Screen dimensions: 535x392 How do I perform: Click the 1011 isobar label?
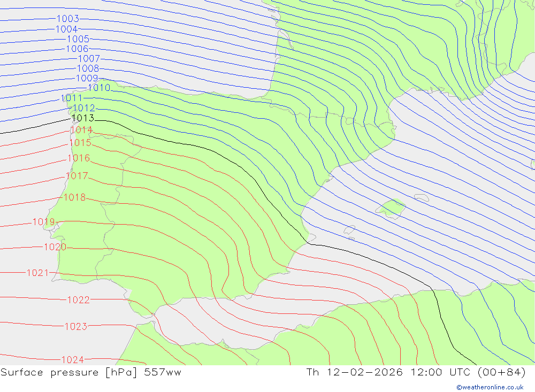pyautogui.click(x=72, y=98)
